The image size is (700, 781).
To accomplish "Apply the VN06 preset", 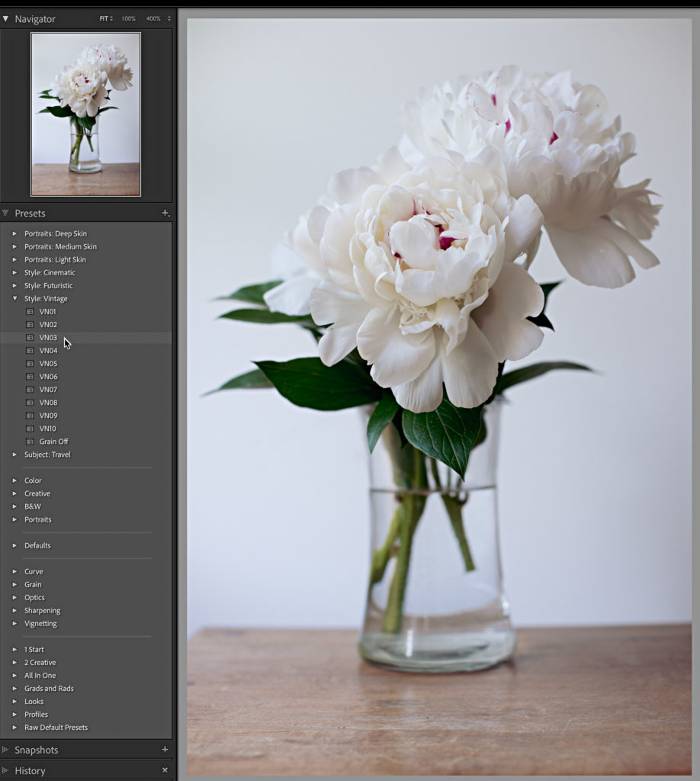I will pos(48,376).
